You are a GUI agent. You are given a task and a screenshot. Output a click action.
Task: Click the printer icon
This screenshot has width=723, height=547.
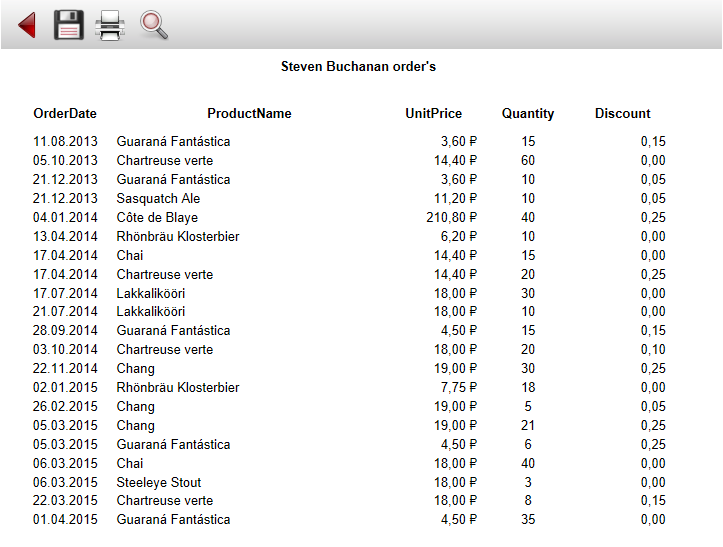(110, 25)
